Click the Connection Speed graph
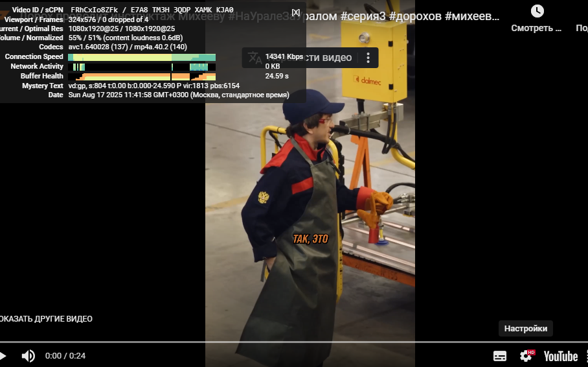Screen dimensions: 588x367 click(x=142, y=57)
